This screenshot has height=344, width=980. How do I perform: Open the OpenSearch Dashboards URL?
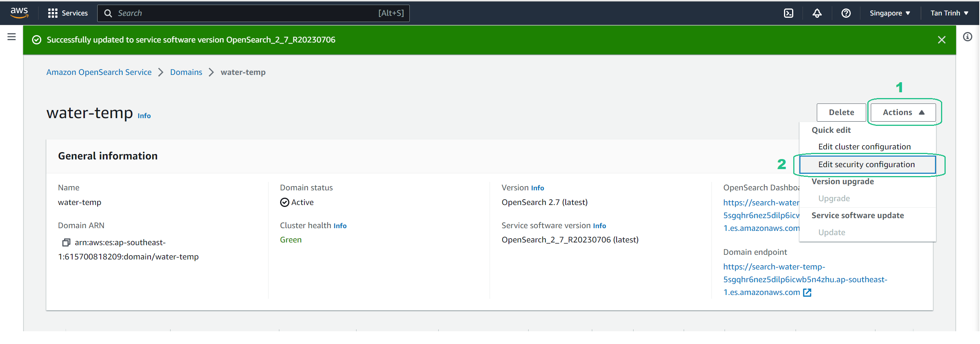point(761,215)
